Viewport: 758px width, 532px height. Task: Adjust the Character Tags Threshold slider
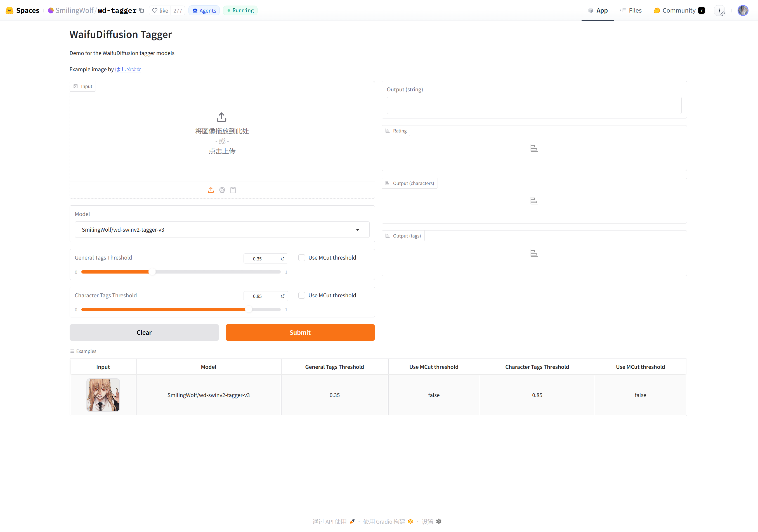(181, 310)
